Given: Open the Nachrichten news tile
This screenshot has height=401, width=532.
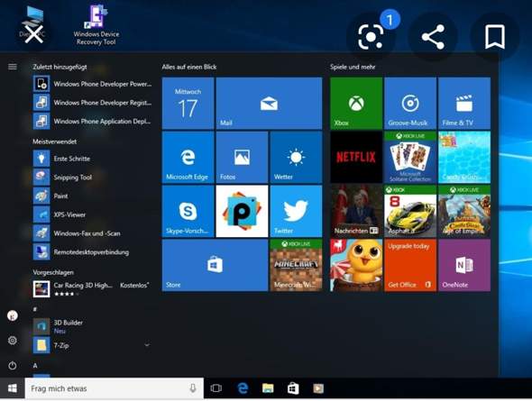Looking at the screenshot, I should point(356,211).
